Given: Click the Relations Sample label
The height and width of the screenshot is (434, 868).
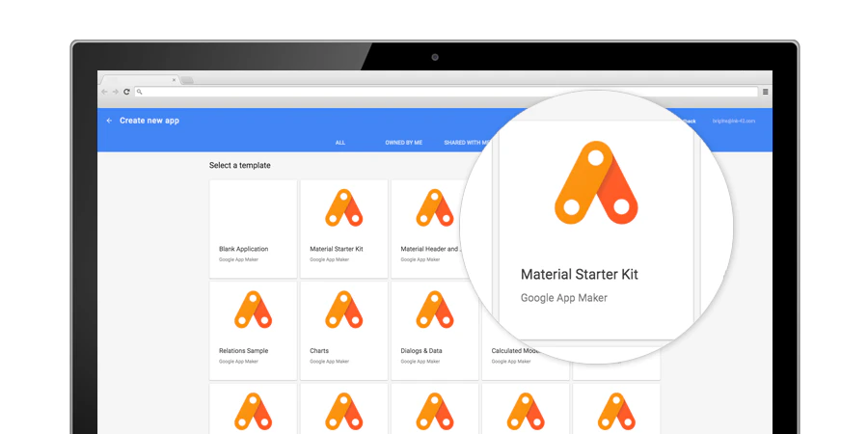Looking at the screenshot, I should pyautogui.click(x=244, y=351).
